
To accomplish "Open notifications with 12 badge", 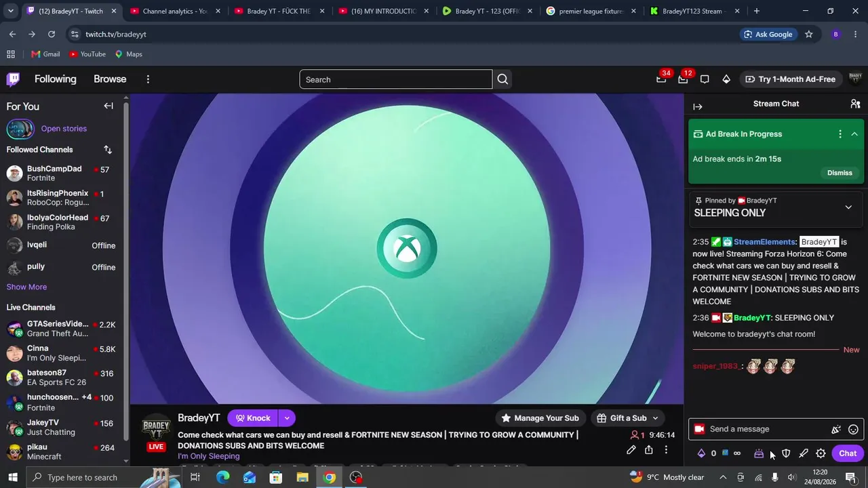I will pos(683,79).
